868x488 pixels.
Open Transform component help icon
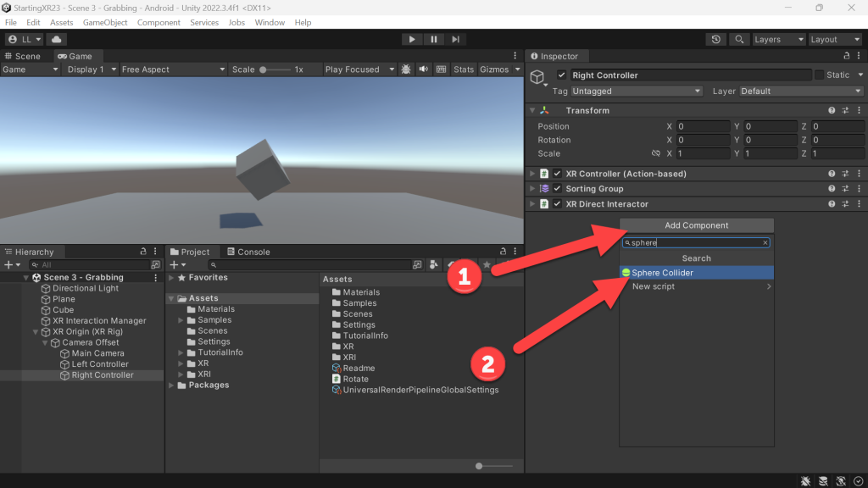click(x=832, y=110)
